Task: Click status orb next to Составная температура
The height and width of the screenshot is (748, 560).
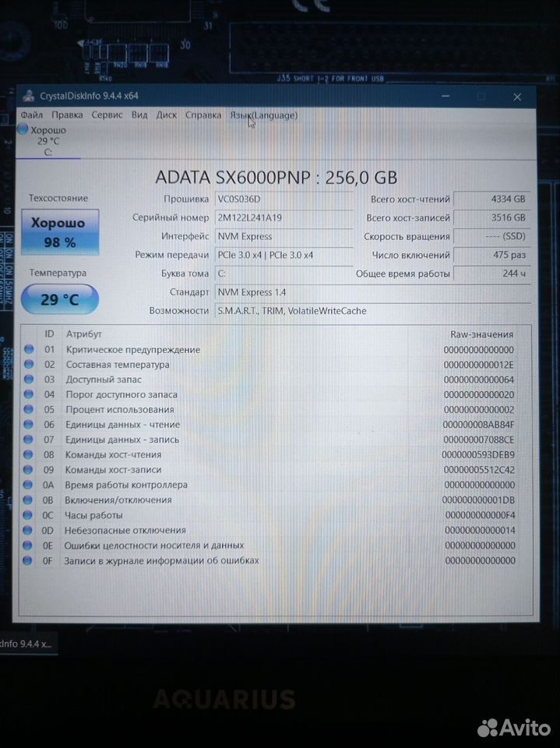Action: click(30, 365)
